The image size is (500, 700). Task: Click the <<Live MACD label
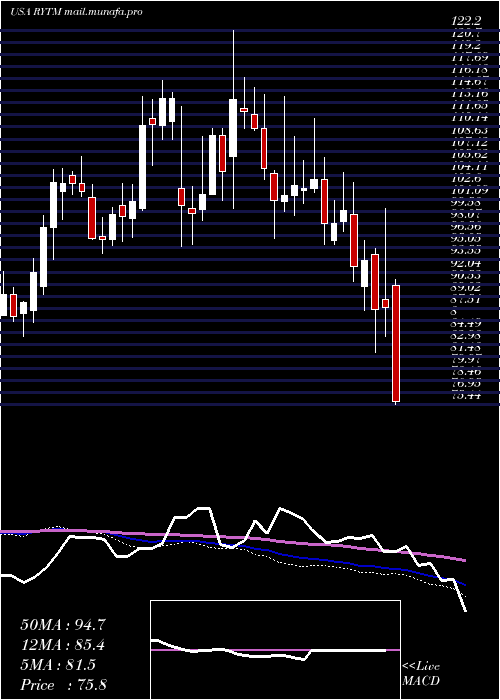pos(421,674)
